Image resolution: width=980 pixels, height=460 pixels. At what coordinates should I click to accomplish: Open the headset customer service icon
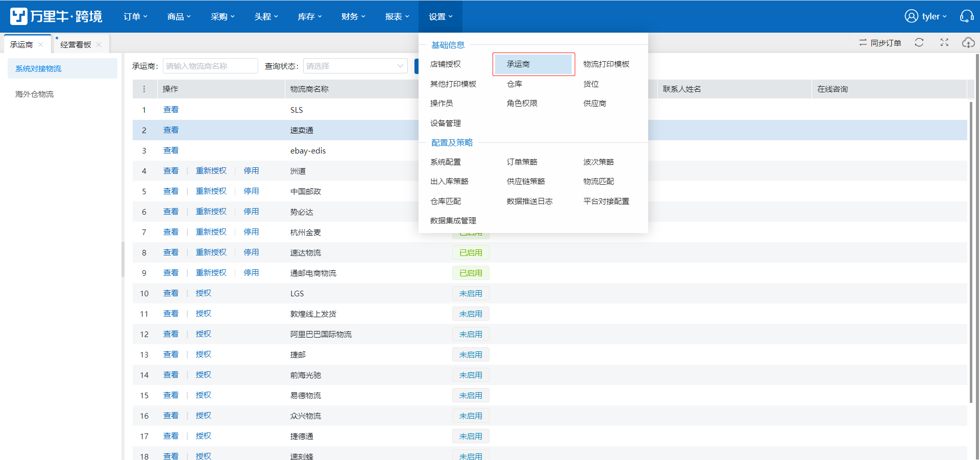coord(967,16)
